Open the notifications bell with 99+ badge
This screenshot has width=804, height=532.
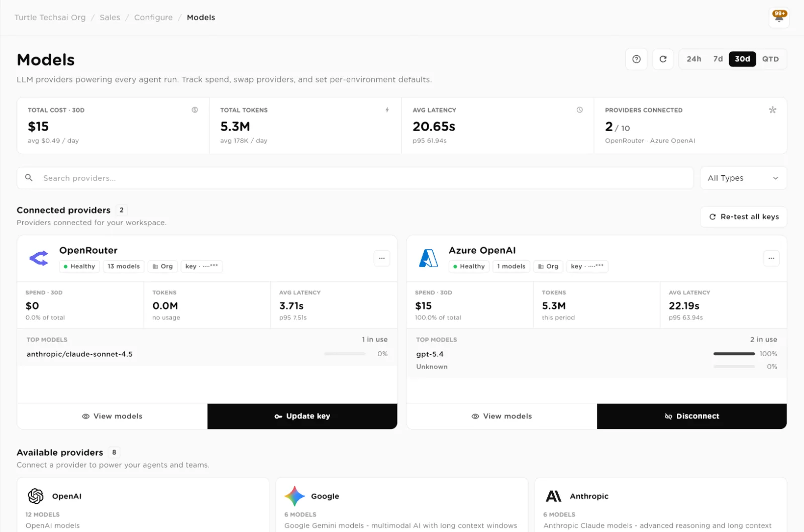tap(779, 18)
